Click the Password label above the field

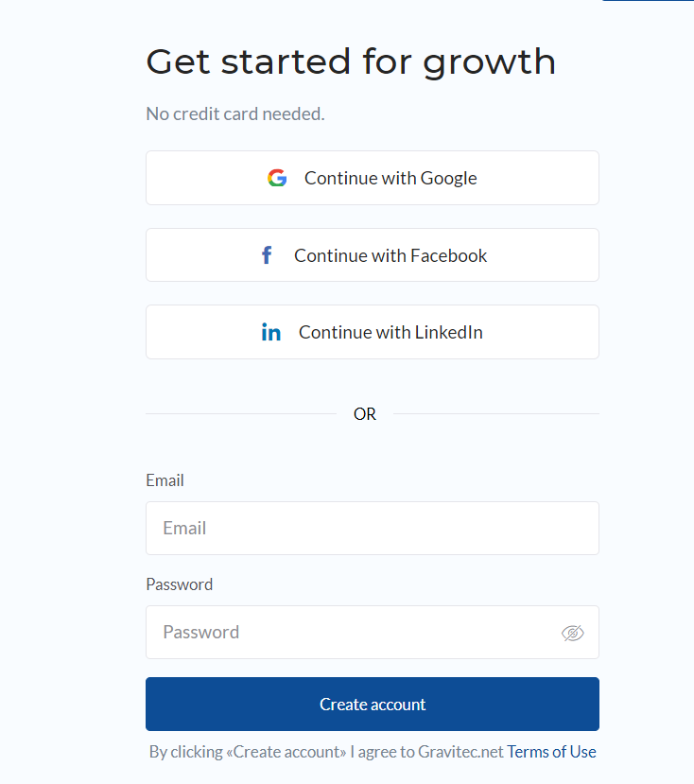click(180, 584)
